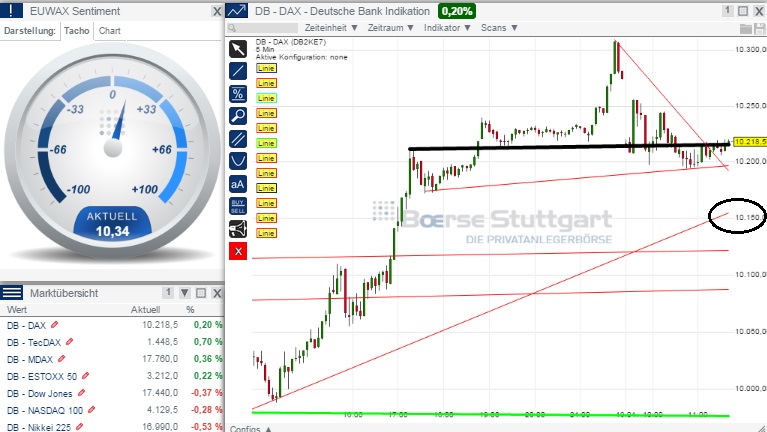The image size is (767, 432).
Task: Open the DB - Dow Jones row
Action: tap(112, 393)
